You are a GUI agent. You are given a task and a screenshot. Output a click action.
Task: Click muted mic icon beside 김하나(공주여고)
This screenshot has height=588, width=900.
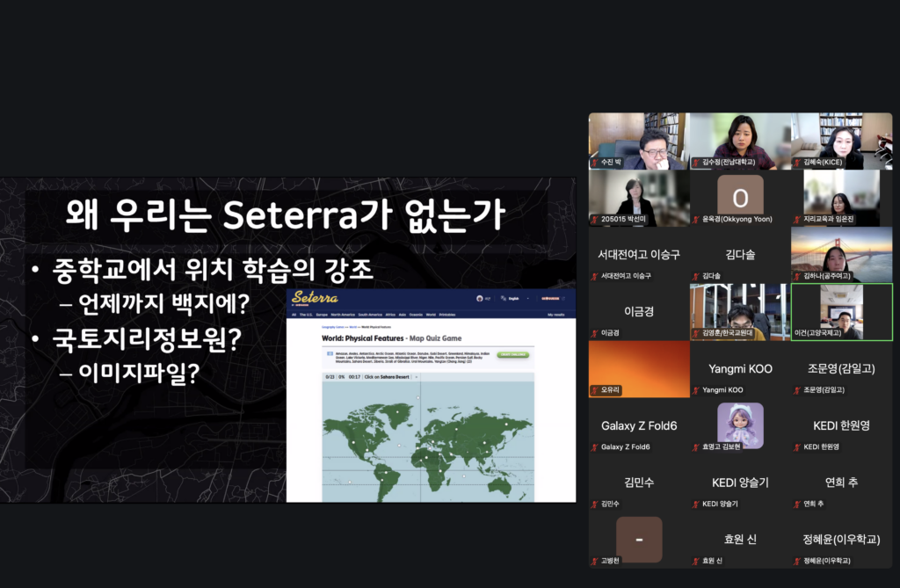(x=797, y=276)
